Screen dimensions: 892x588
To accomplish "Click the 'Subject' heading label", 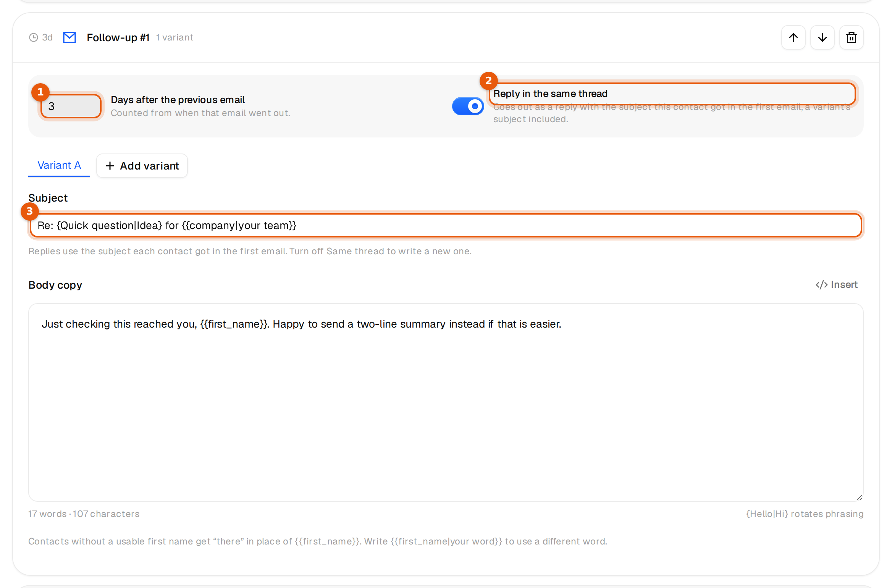I will pos(48,198).
